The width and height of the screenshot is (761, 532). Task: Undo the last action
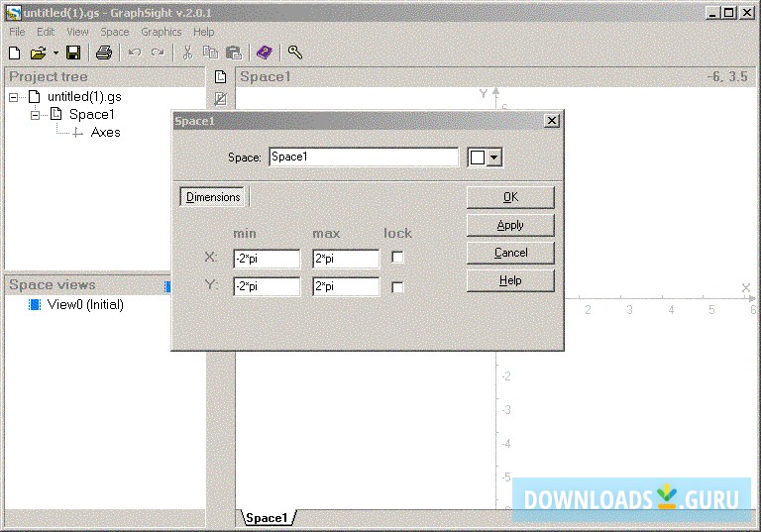pos(135,53)
